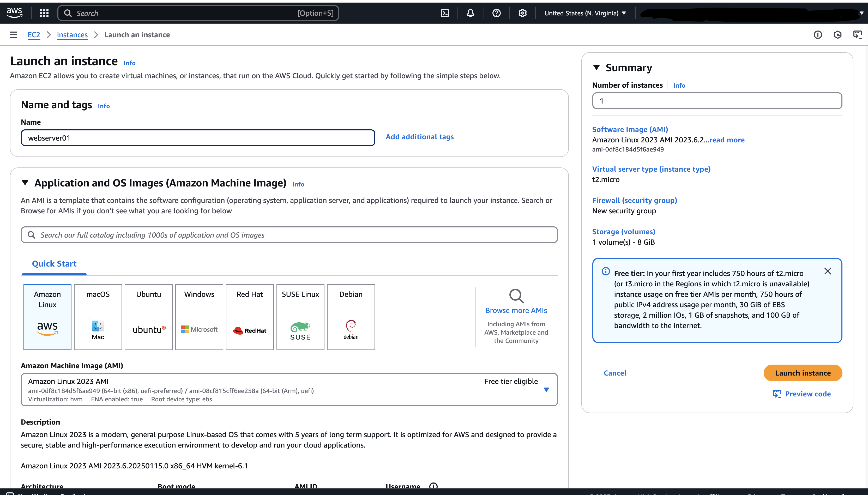Click the Username info circle icon

[x=433, y=486]
